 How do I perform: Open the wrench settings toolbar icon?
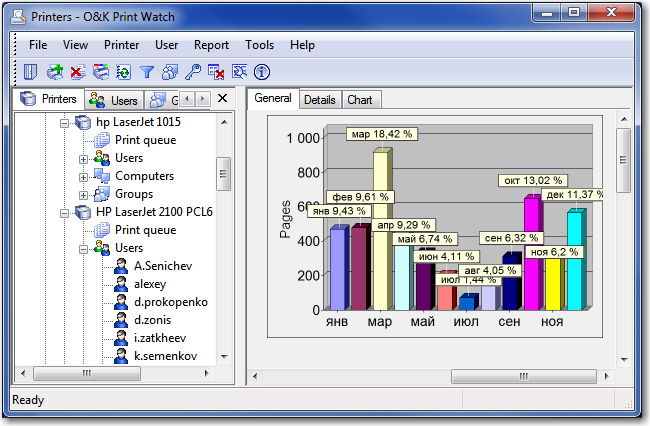(239, 72)
